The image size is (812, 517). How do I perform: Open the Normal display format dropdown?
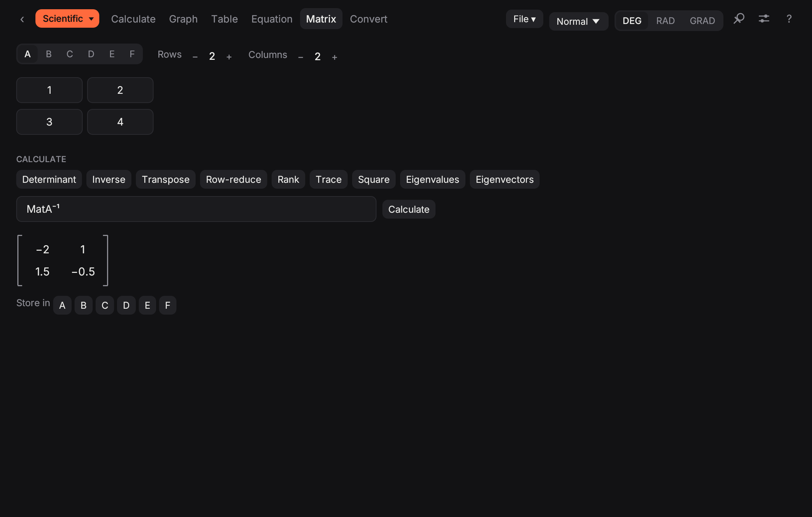click(578, 21)
